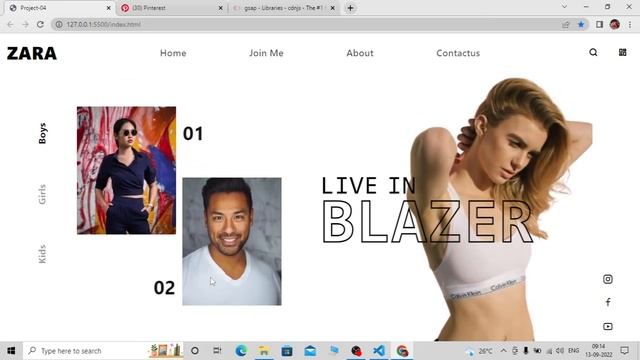Open Visual Studio Code from the taskbar
The width and height of the screenshot is (640, 360).
(379, 351)
